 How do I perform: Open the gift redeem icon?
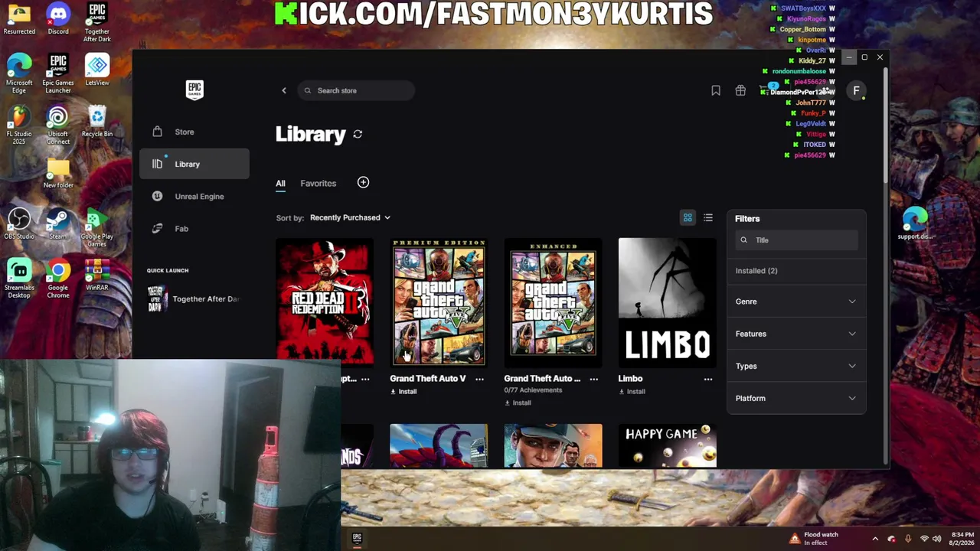[x=740, y=90]
